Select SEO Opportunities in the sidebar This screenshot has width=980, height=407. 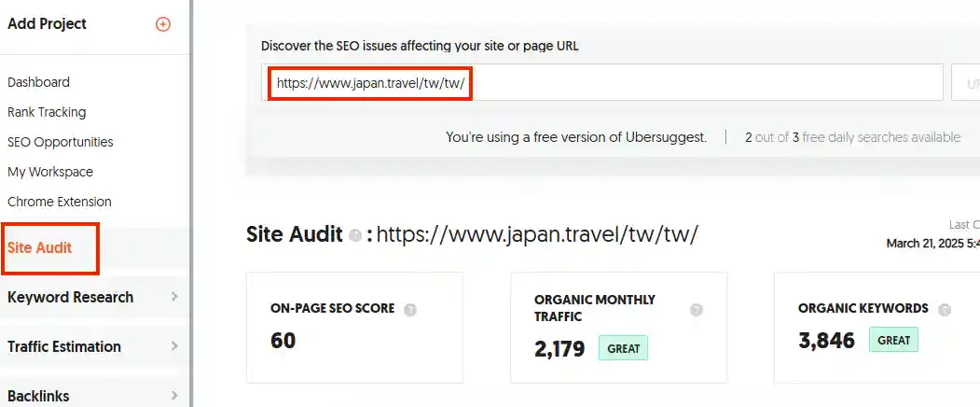[x=60, y=142]
